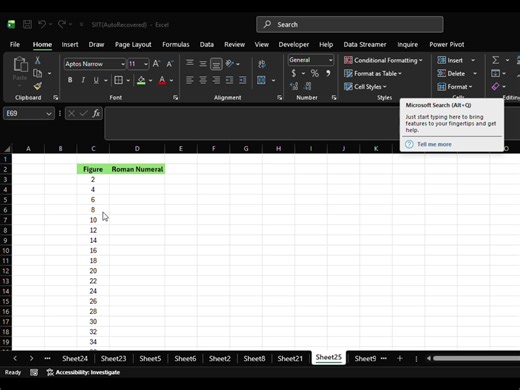The image size is (520, 390).
Task: Click the Insert Function fx icon
Action: 96,113
